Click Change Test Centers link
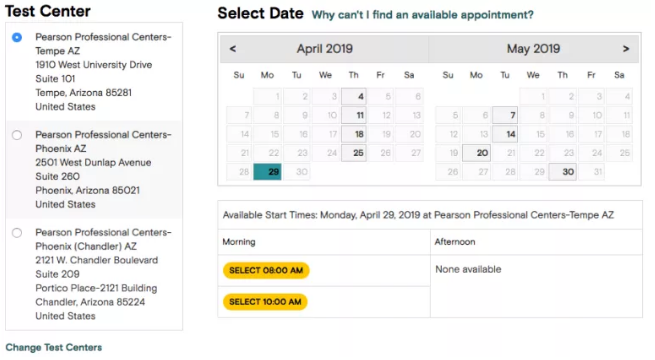 (53, 347)
